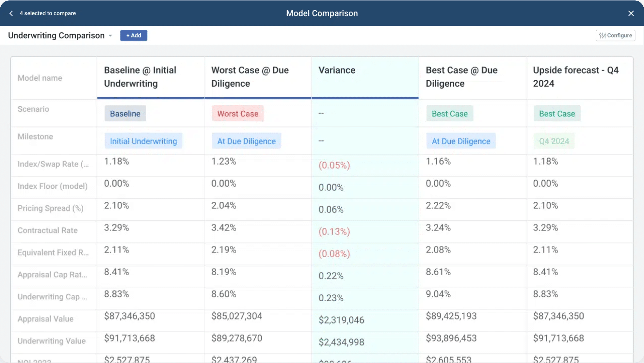Click the 3.24% Contractual Rate value

pyautogui.click(x=438, y=228)
